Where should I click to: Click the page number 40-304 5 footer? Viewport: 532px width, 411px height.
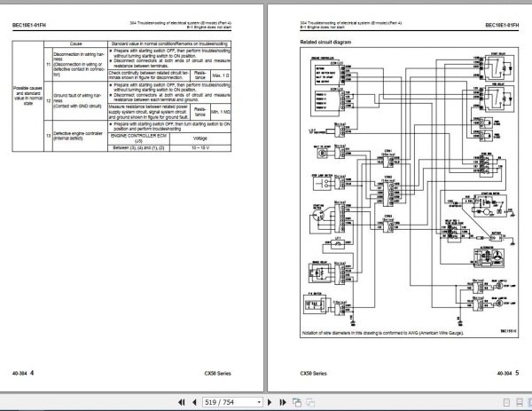click(x=508, y=374)
